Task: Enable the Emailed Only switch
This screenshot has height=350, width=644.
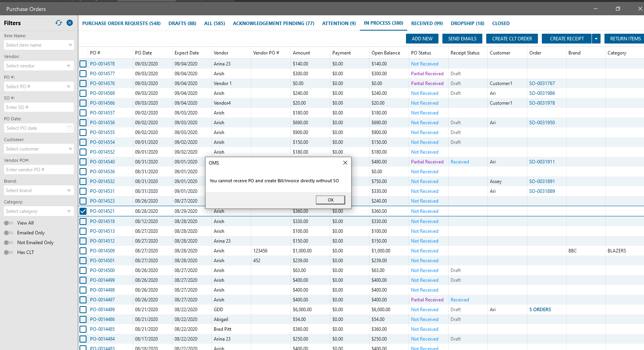Action: [x=9, y=233]
